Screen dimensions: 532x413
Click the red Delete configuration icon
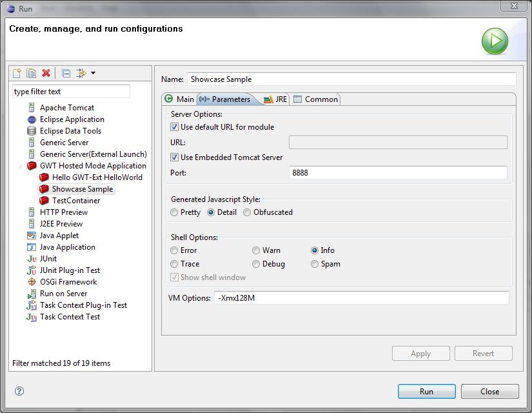46,73
